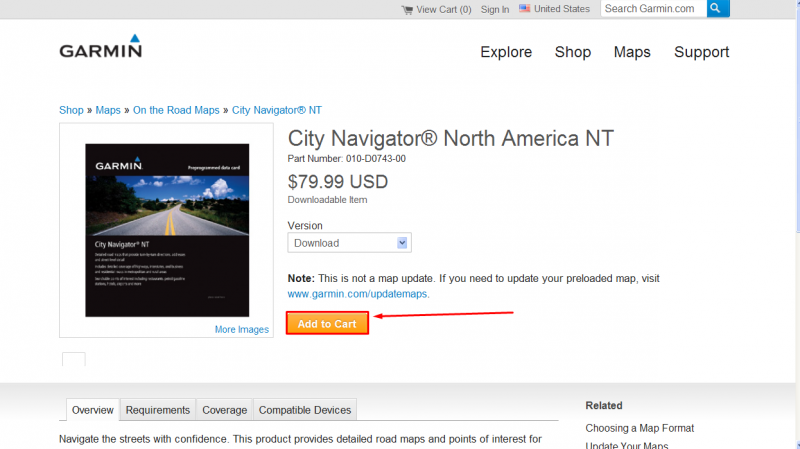Open the Version dropdown
800x449 pixels.
tap(349, 243)
